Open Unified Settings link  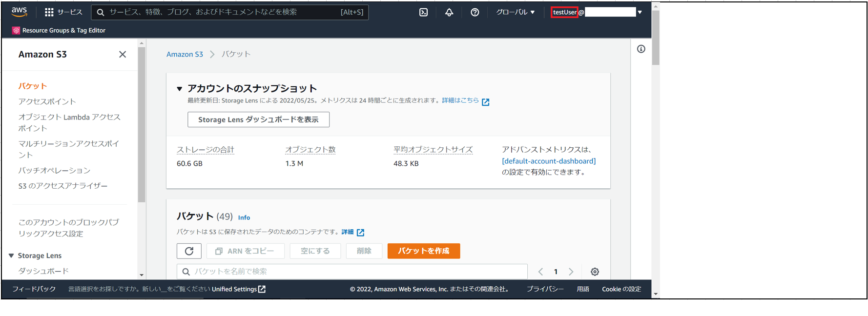239,289
